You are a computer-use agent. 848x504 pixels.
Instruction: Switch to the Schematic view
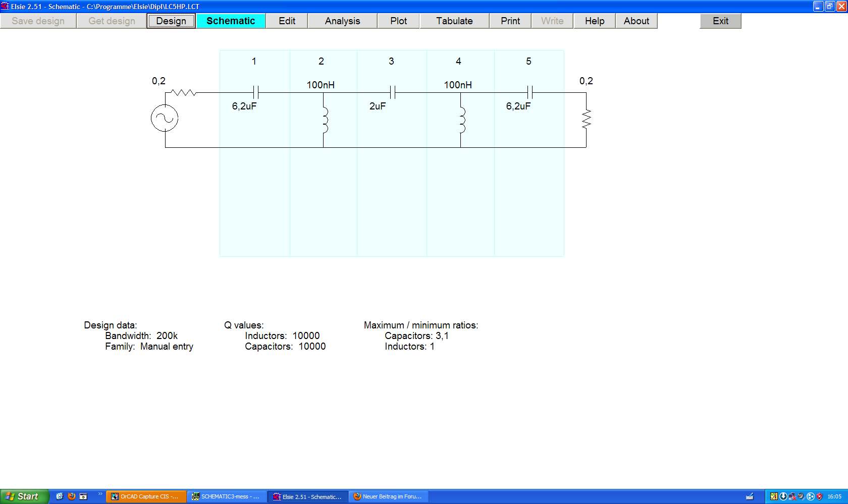[x=231, y=21]
